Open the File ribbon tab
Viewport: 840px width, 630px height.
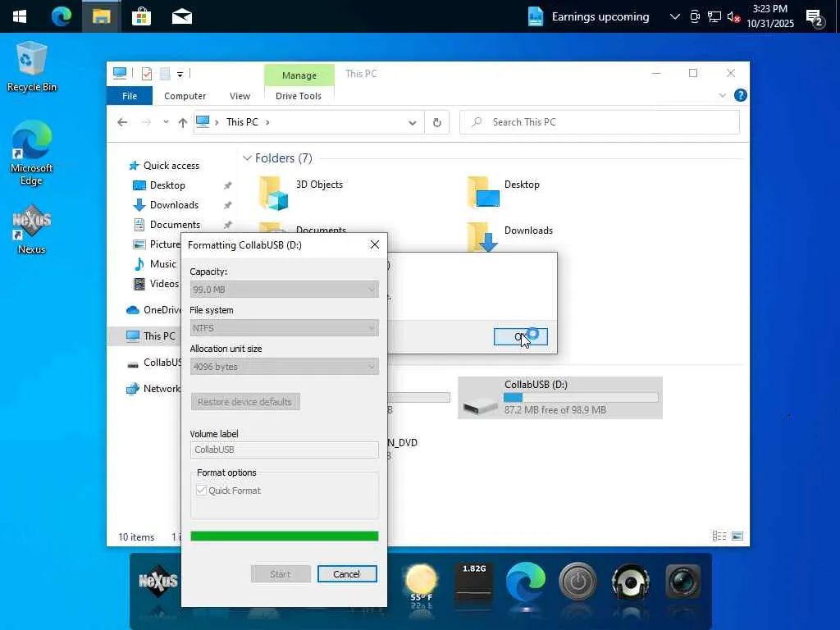(130, 96)
